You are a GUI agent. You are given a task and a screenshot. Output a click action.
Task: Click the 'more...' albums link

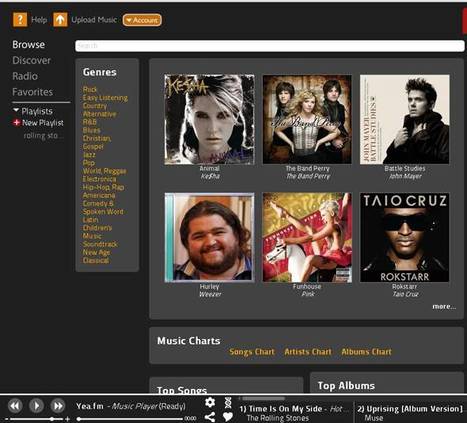444,306
